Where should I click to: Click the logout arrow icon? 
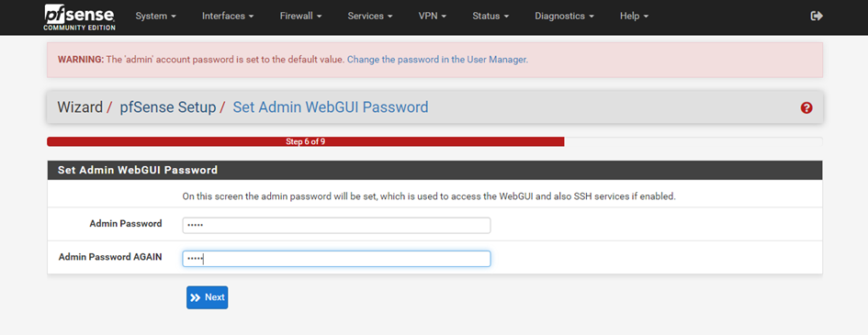pos(817,16)
